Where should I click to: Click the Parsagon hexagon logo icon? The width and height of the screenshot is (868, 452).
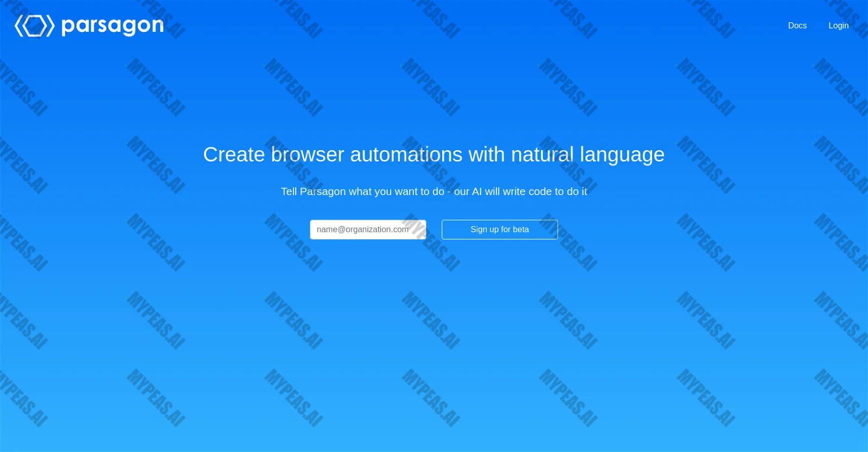(x=35, y=26)
